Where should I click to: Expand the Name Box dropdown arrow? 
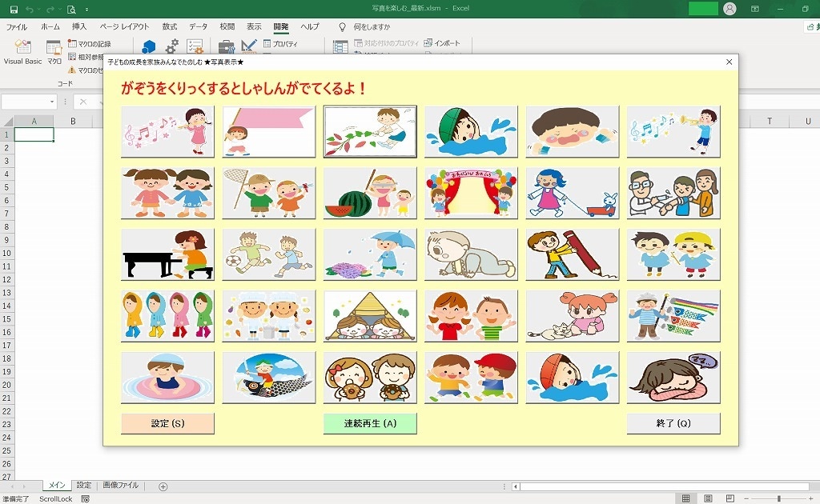pos(52,102)
